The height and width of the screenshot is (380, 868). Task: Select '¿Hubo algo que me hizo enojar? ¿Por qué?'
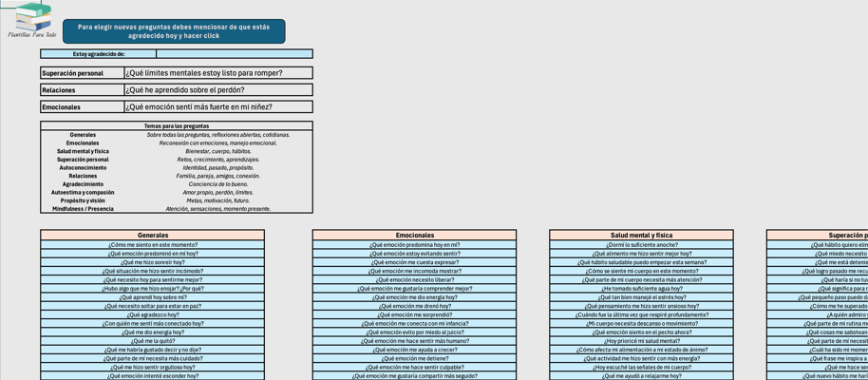coord(152,289)
